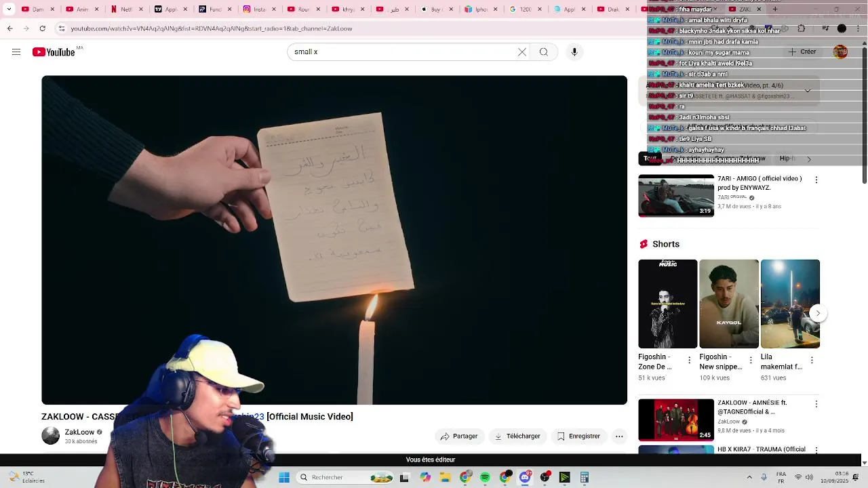Open the HB X KIRA7 - TRAUMA video
Screen dimensions: 868x488
(x=762, y=449)
